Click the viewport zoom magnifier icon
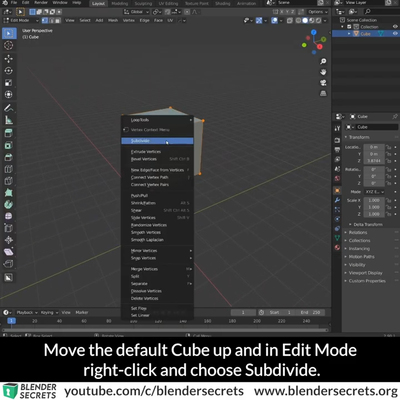Viewport: 400px width, 400px height. click(323, 61)
